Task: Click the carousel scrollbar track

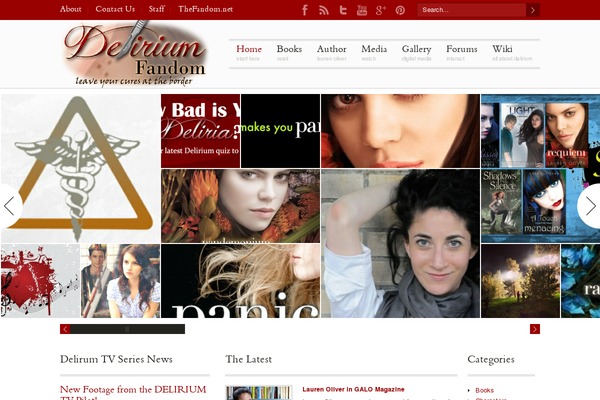Action: coord(300,329)
